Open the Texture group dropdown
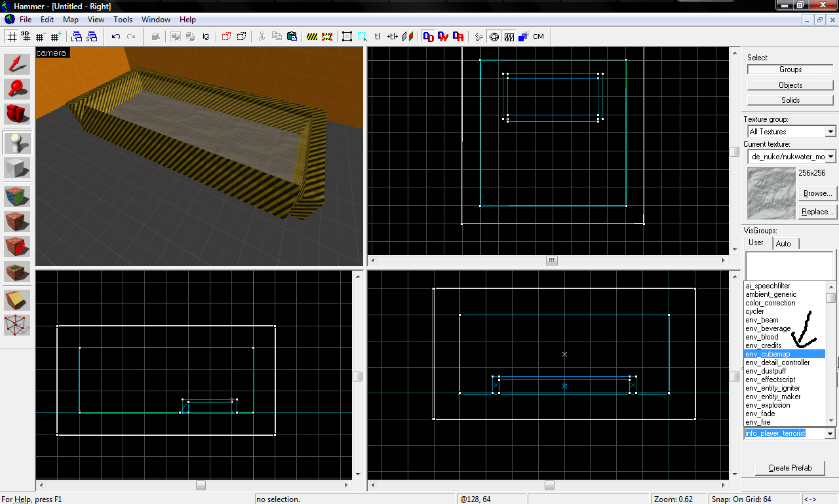 (x=830, y=132)
